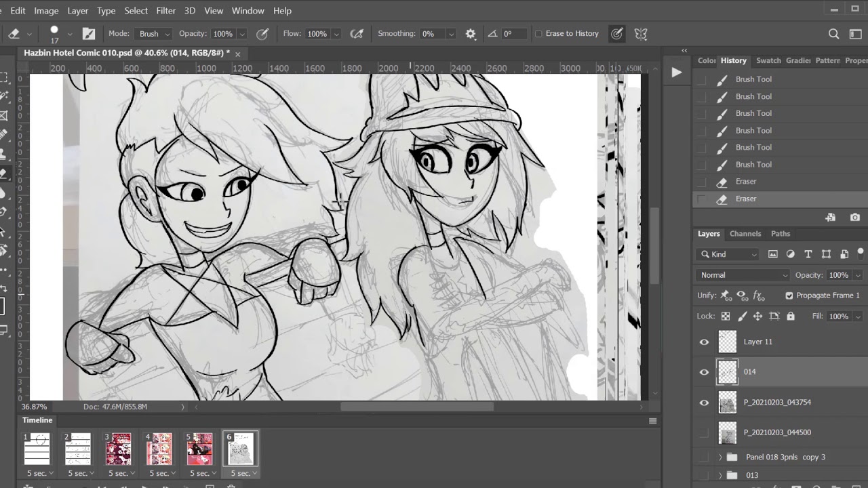Uncheck Propagate Frame 1 checkbox
The height and width of the screenshot is (488, 868).
789,296
